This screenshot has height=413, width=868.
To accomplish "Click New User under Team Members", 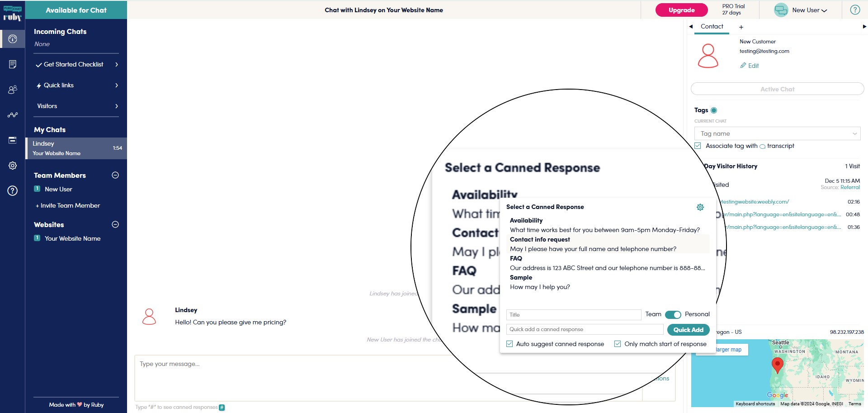I will pyautogui.click(x=58, y=189).
